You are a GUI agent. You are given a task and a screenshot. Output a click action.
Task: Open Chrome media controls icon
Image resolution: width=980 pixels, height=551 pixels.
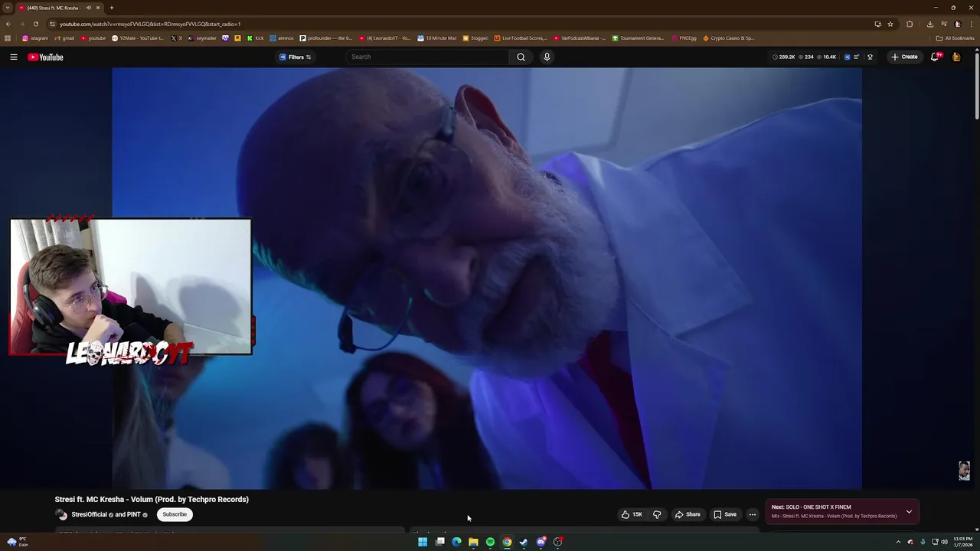click(943, 24)
